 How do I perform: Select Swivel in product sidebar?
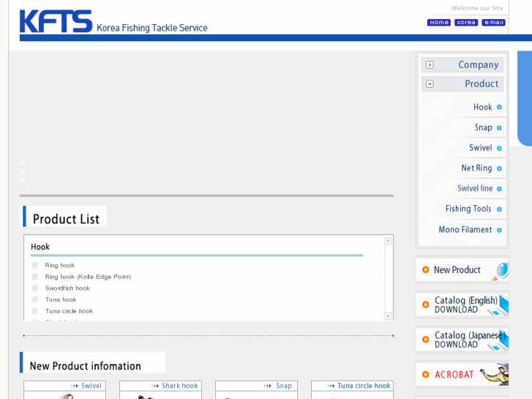(481, 148)
